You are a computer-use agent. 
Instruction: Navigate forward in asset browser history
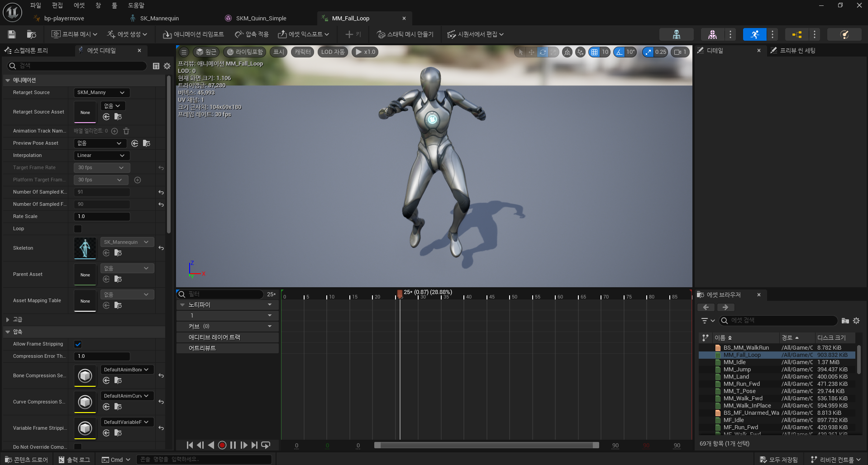(725, 308)
